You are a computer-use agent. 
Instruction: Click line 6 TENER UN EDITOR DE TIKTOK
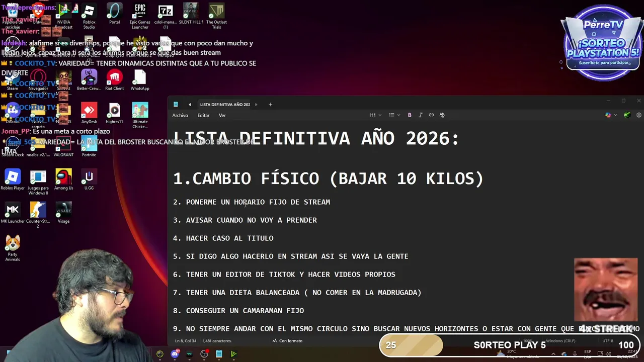tap(284, 275)
